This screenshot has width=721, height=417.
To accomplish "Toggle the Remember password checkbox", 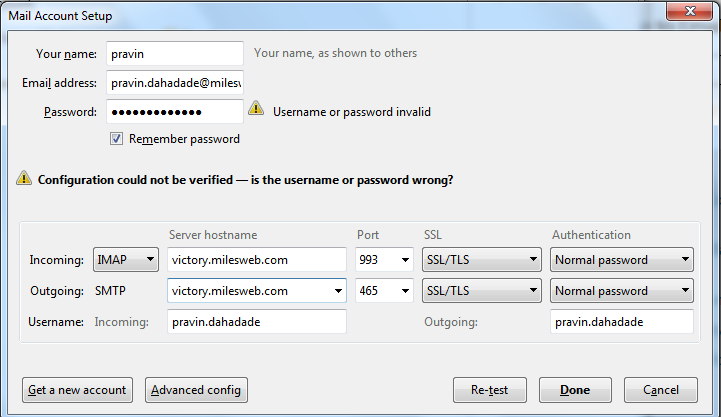I will (x=116, y=138).
